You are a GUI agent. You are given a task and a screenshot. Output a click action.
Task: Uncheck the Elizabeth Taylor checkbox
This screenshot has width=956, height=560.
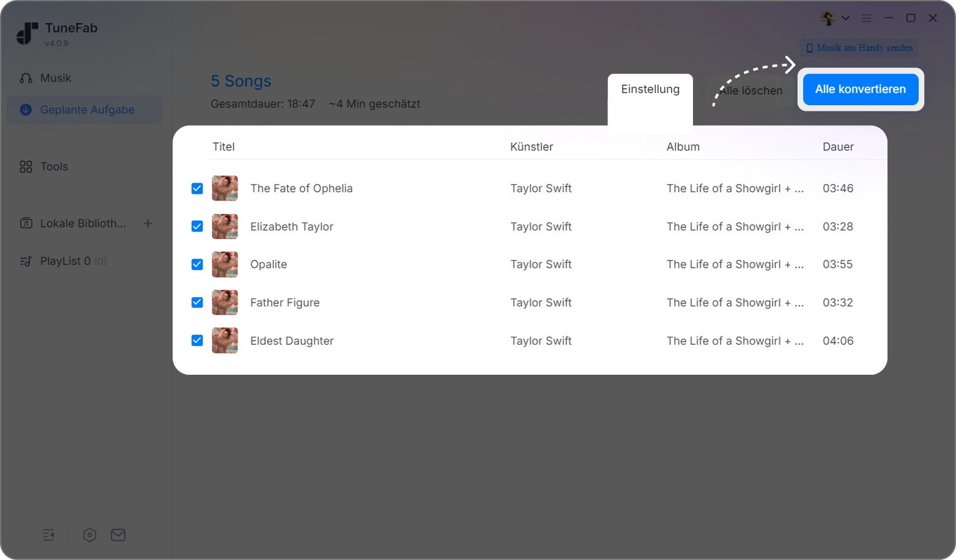pos(197,226)
